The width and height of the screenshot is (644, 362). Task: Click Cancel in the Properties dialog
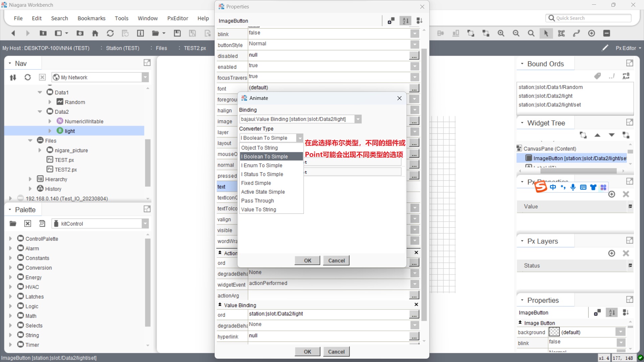tap(336, 352)
